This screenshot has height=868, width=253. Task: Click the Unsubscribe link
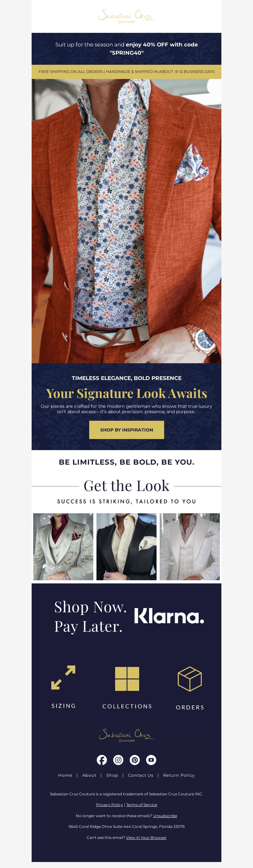165,816
